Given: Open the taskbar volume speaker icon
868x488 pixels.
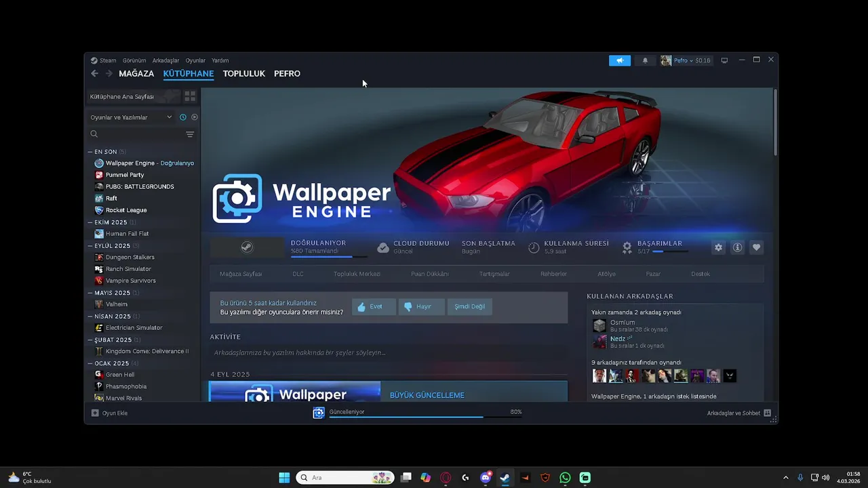Looking at the screenshot, I should coord(826,478).
